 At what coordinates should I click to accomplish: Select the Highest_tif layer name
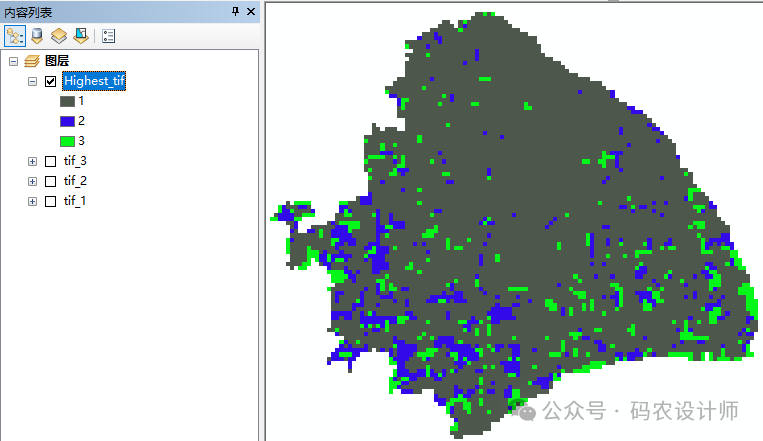(x=94, y=81)
